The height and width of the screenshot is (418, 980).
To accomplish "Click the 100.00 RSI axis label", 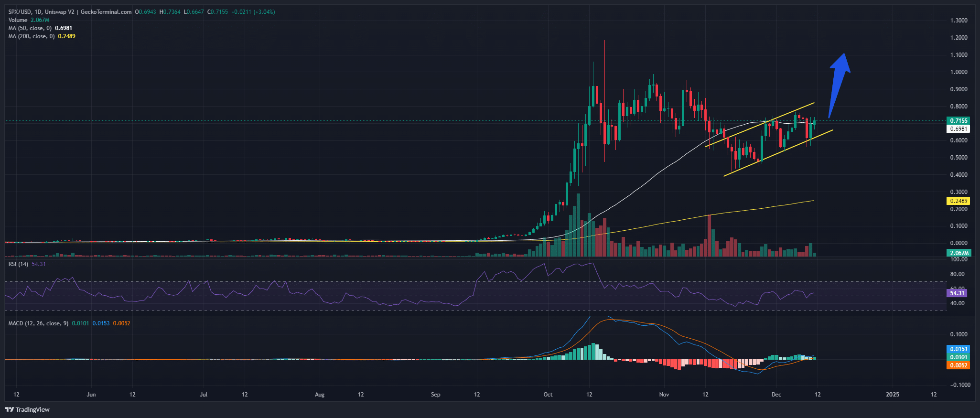I will coord(959,259).
